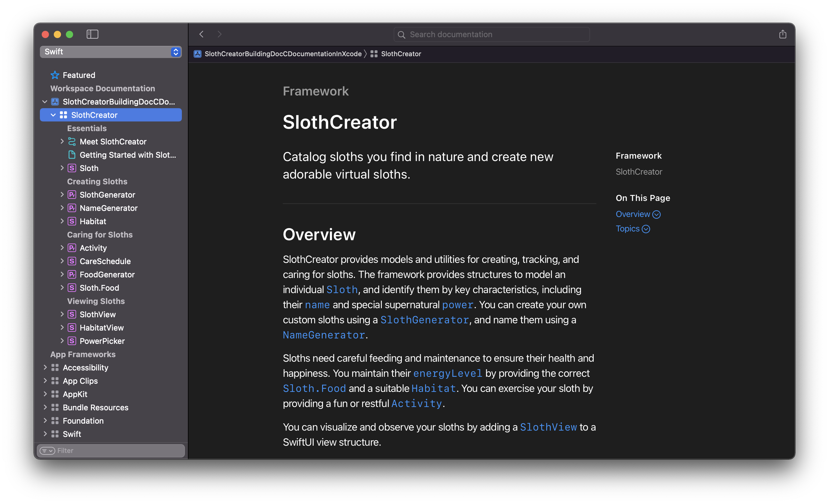Open the SlothGenerator link in Overview
Viewport: 829px width, 504px height.
click(424, 320)
